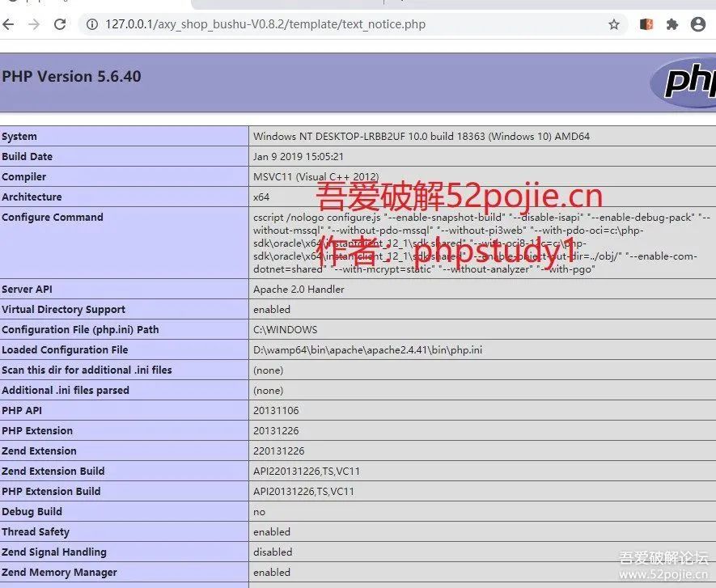The image size is (716, 588).
Task: Reload the phpinfo page
Action: [x=58, y=24]
